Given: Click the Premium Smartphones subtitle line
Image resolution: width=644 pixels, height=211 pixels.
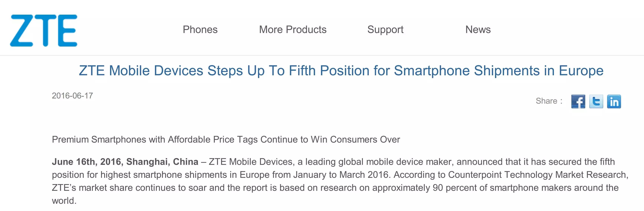Looking at the screenshot, I should pos(226,139).
